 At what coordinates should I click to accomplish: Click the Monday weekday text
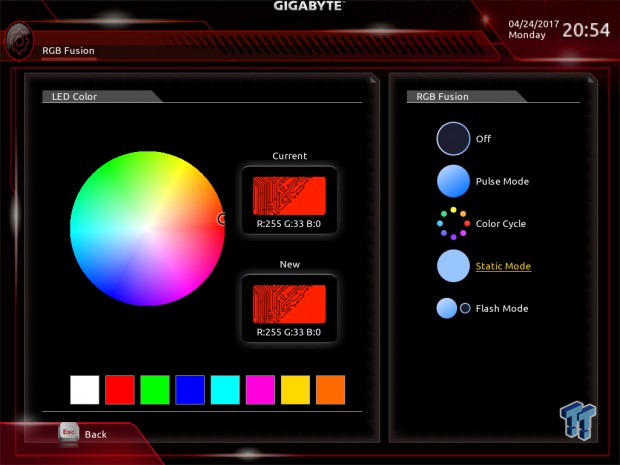pyautogui.click(x=527, y=35)
